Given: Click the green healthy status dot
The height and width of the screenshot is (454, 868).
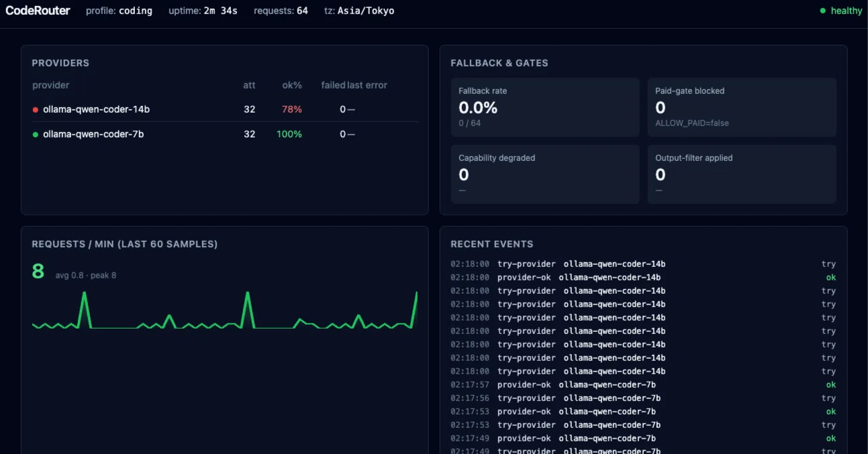Looking at the screenshot, I should click(x=822, y=11).
